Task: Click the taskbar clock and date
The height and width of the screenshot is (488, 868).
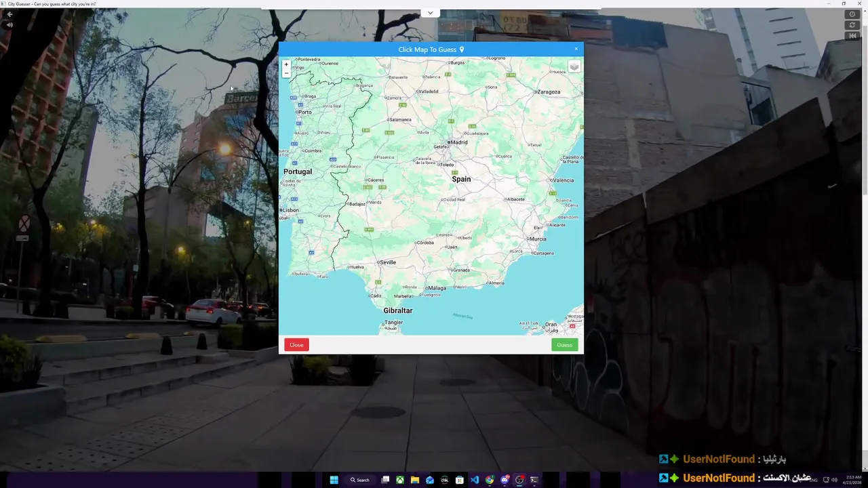Action: (x=852, y=480)
